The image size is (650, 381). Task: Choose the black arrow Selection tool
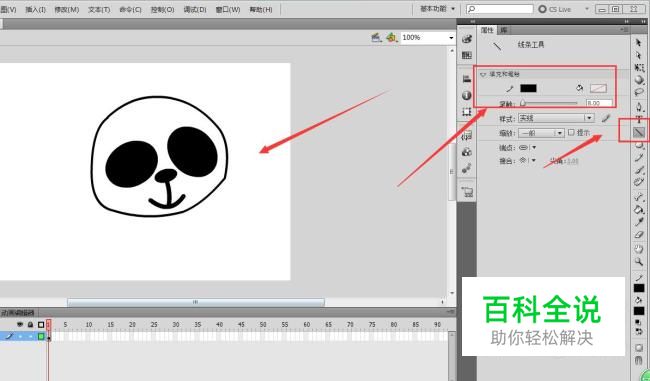[x=638, y=42]
